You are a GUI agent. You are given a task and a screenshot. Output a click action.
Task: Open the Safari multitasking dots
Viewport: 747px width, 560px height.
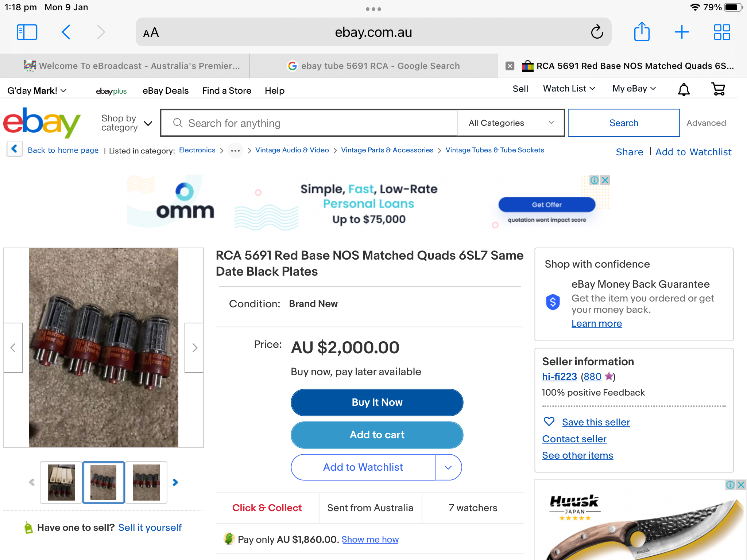pyautogui.click(x=373, y=9)
